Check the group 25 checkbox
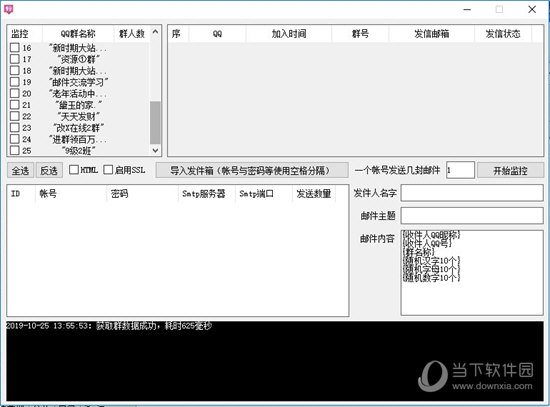Screen dimensions: 550x407 pyautogui.click(x=14, y=151)
